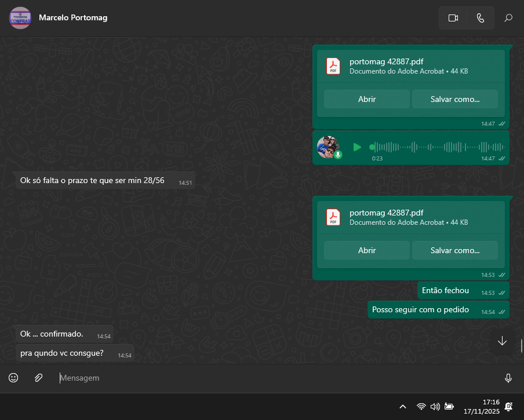Open the emoji picker

click(x=13, y=378)
